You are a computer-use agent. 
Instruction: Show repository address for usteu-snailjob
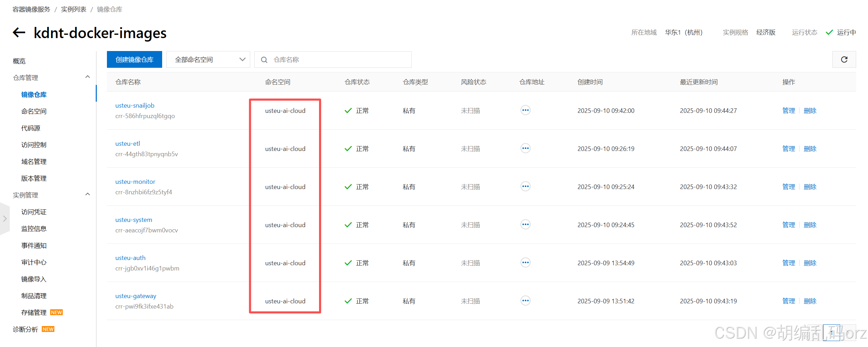click(x=525, y=110)
